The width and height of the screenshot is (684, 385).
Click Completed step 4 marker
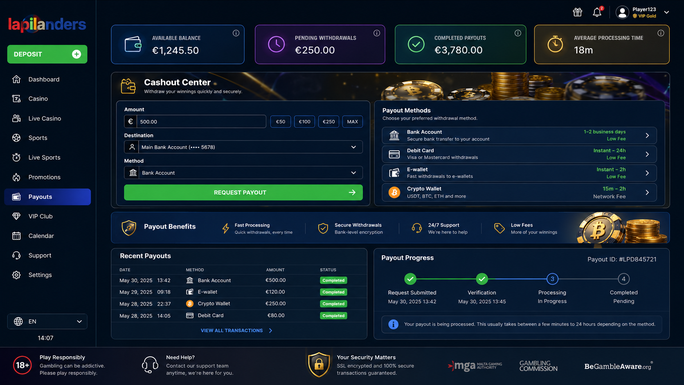pos(623,279)
